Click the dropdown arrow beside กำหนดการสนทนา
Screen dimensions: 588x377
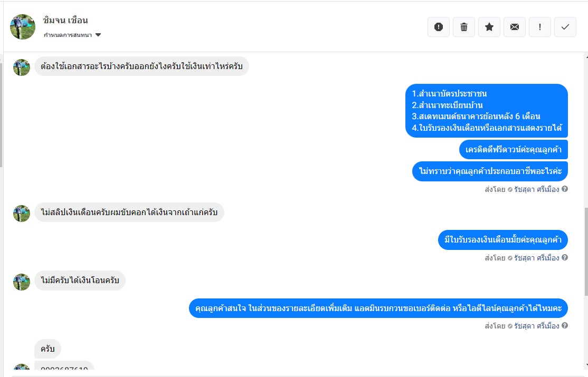click(x=98, y=35)
